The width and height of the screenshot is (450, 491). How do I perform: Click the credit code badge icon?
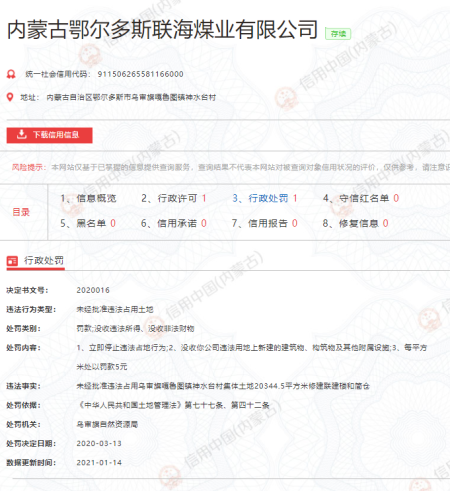[x=11, y=74]
